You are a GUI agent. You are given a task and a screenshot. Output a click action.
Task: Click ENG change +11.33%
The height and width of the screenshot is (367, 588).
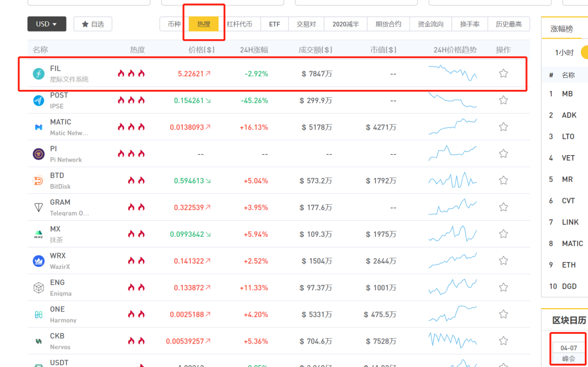254,288
